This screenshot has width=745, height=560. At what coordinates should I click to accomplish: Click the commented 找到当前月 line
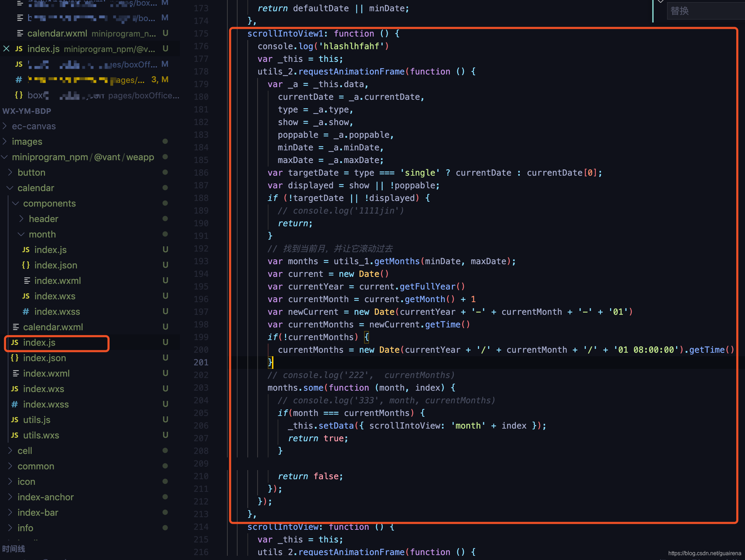tap(330, 248)
